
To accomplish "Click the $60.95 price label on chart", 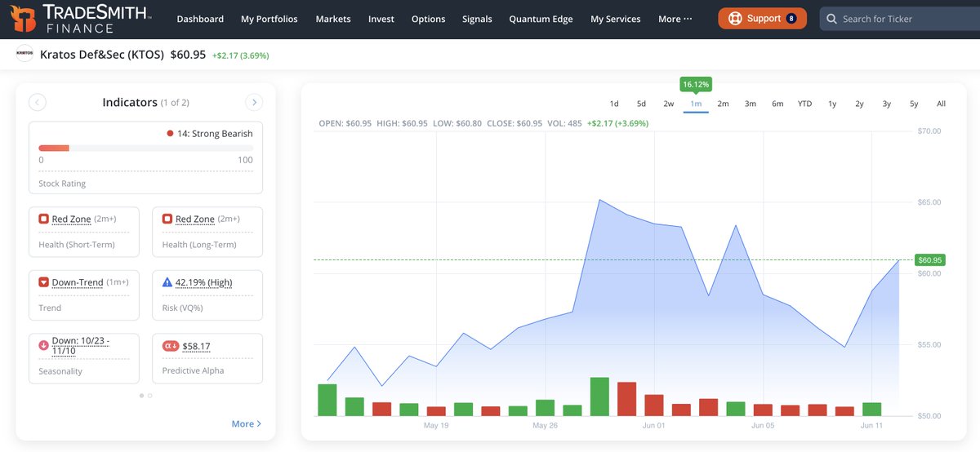I will pyautogui.click(x=930, y=259).
